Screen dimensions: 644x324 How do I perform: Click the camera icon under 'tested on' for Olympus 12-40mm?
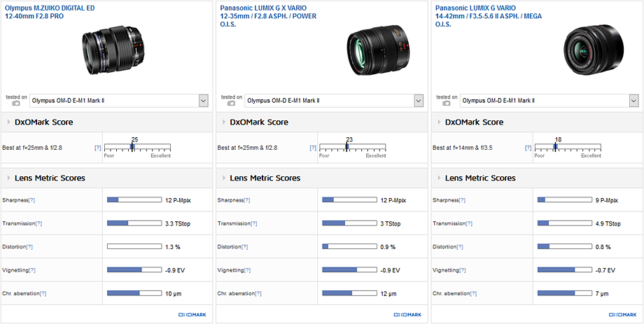pos(15,104)
